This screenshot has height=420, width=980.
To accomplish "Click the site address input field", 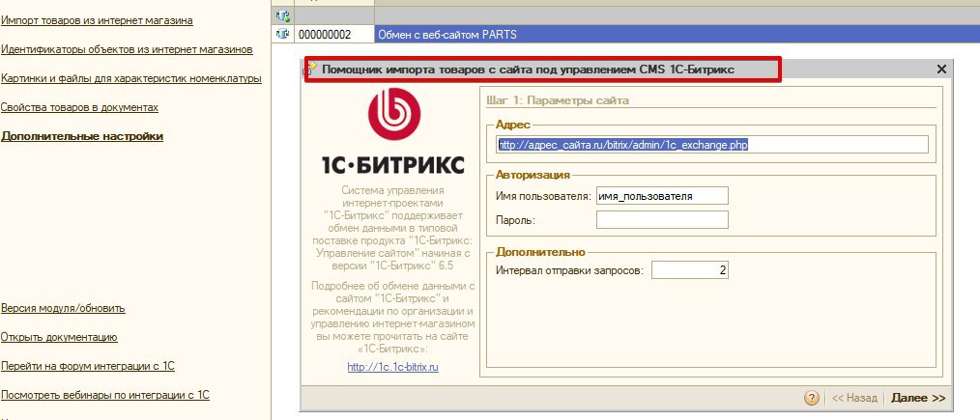I will 712,145.
